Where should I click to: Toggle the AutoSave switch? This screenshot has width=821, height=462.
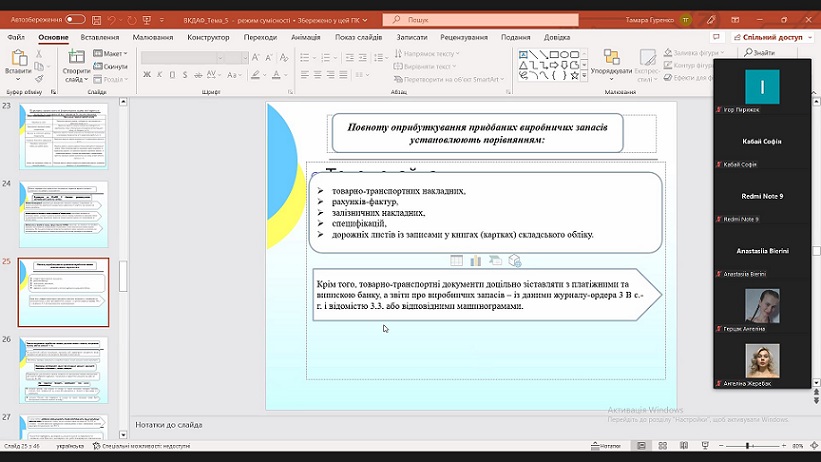coord(75,19)
